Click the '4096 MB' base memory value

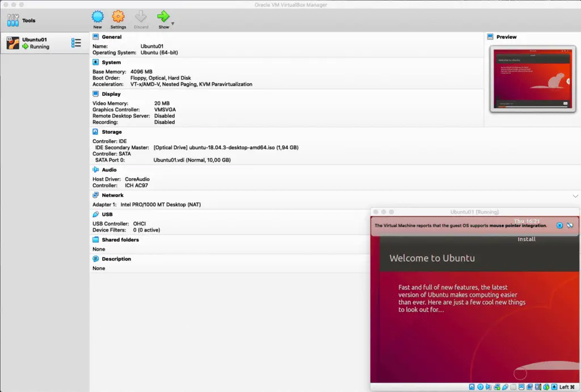tap(141, 71)
